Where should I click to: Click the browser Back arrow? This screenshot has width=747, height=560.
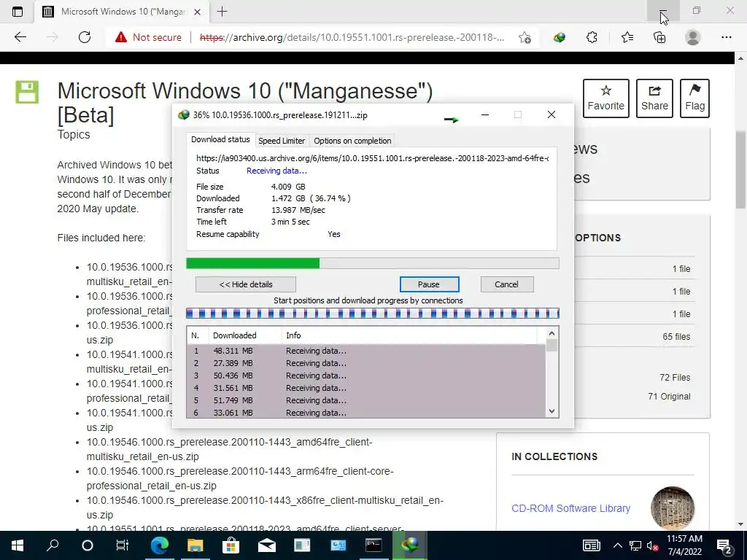click(x=20, y=37)
